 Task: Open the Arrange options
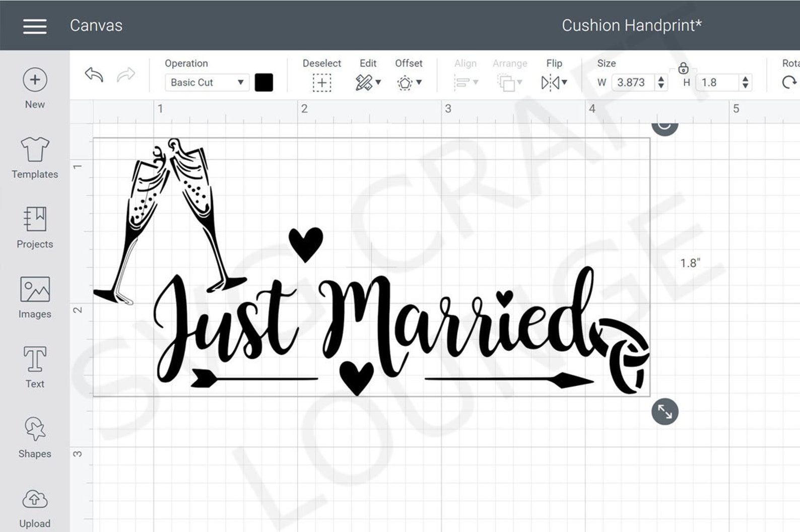click(x=510, y=83)
